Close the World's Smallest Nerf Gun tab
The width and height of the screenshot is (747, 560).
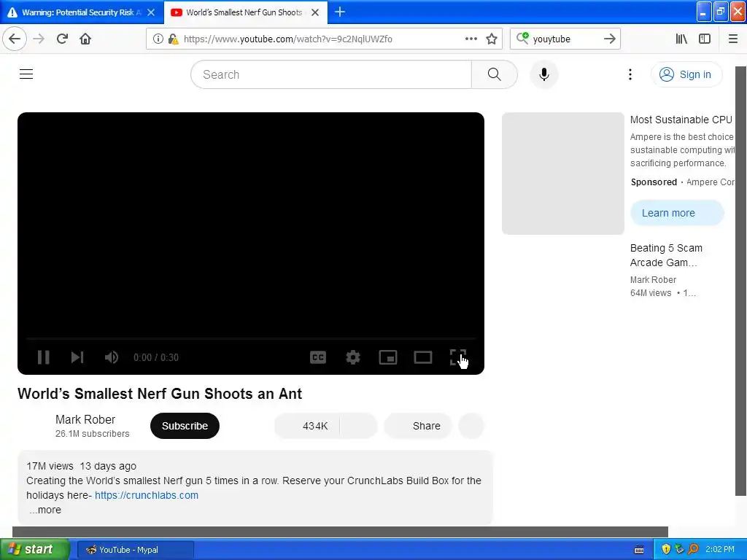pos(315,12)
